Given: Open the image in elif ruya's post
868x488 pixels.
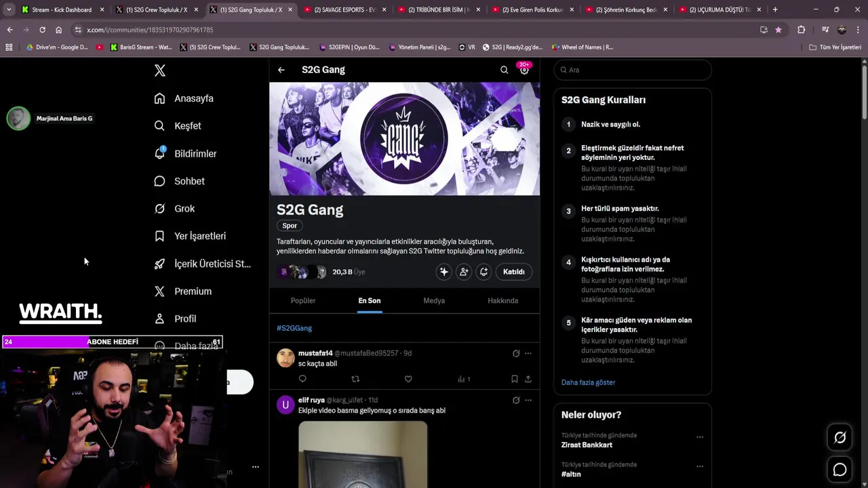Looking at the screenshot, I should tap(363, 454).
